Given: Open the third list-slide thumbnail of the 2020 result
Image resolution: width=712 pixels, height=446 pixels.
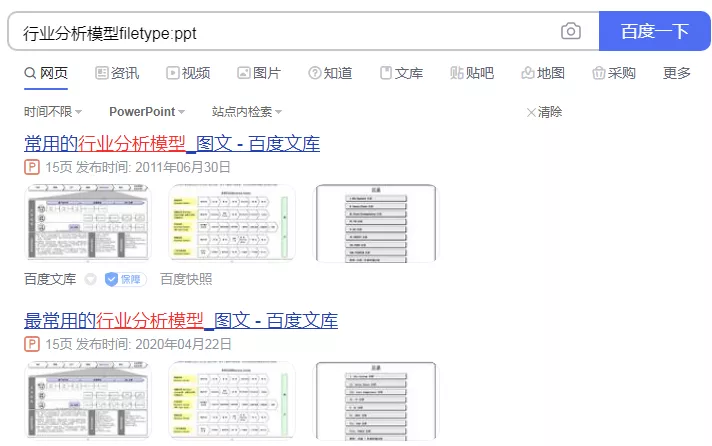Looking at the screenshot, I should coord(376,401).
